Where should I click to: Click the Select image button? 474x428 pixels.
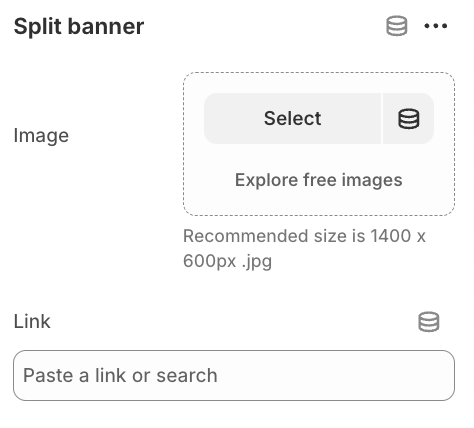(x=292, y=118)
